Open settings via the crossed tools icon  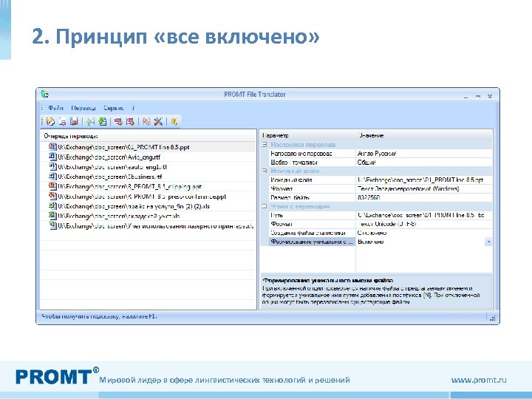coord(158,121)
